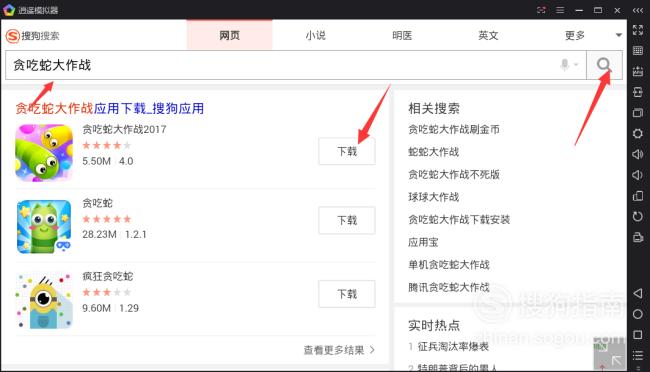The width and height of the screenshot is (650, 372).
Task: Download the 贪吃蛇 app
Action: (347, 220)
